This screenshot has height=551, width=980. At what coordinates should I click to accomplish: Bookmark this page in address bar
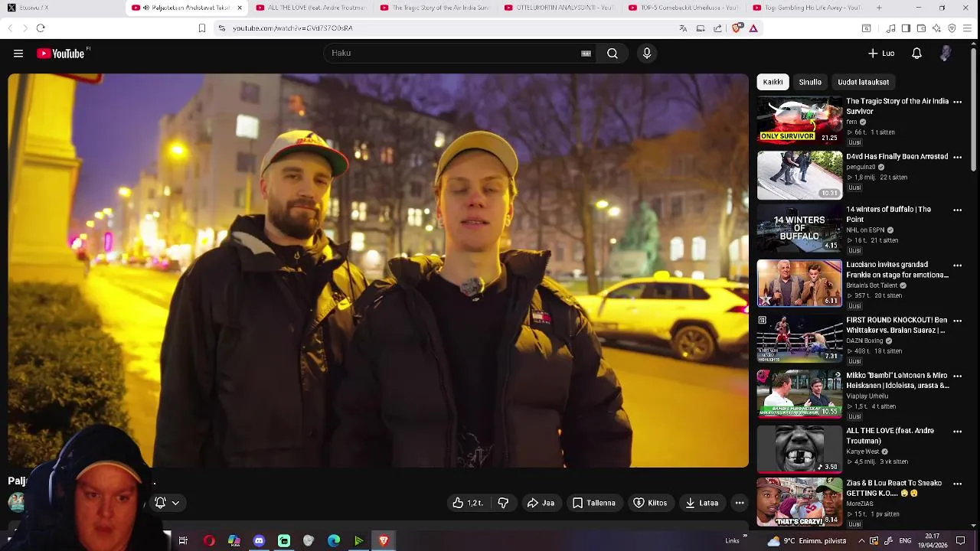click(x=202, y=28)
